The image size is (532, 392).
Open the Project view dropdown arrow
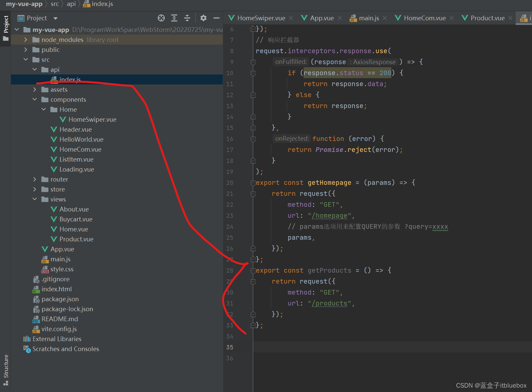(x=56, y=18)
